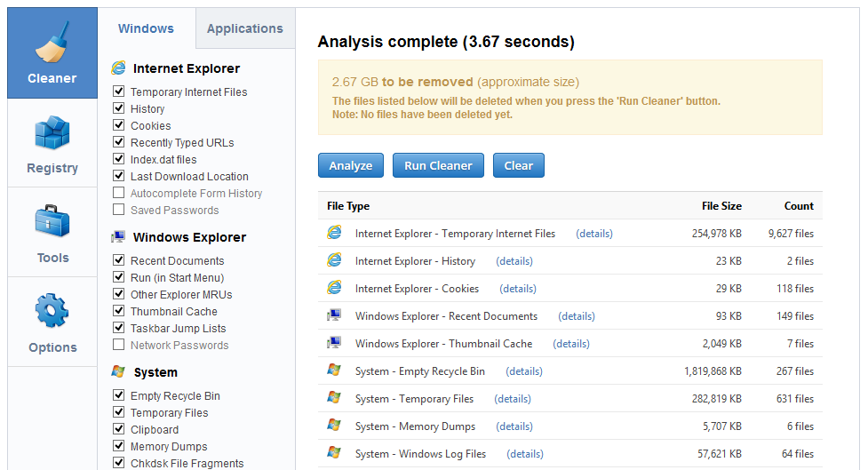Uncheck Empty Recycle Bin checkbox
The height and width of the screenshot is (470, 868).
pyautogui.click(x=118, y=394)
